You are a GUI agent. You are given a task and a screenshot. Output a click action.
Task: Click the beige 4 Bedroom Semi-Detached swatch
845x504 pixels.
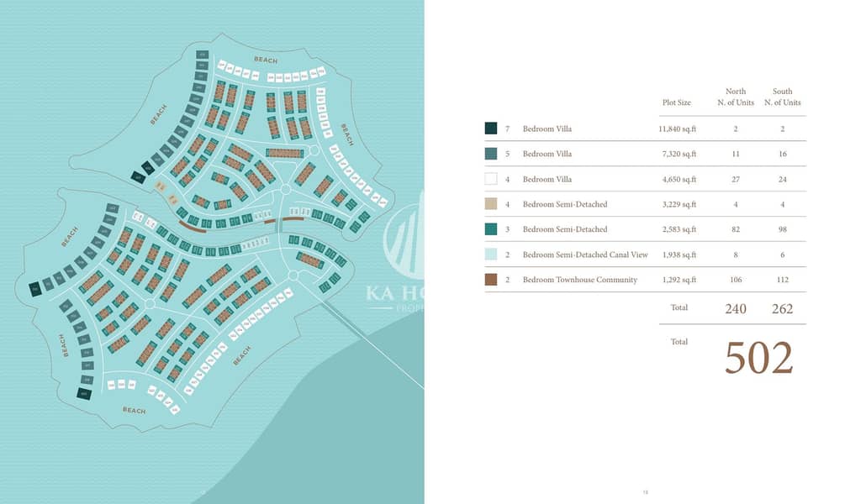point(491,204)
